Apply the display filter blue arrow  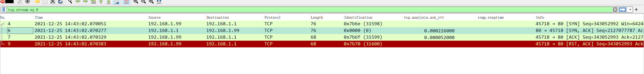[x=623, y=10]
